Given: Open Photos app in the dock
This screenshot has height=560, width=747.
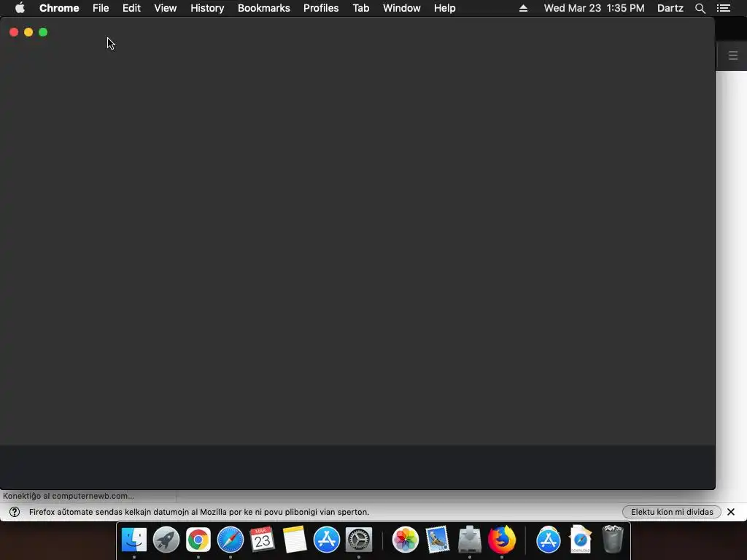Looking at the screenshot, I should click(405, 540).
